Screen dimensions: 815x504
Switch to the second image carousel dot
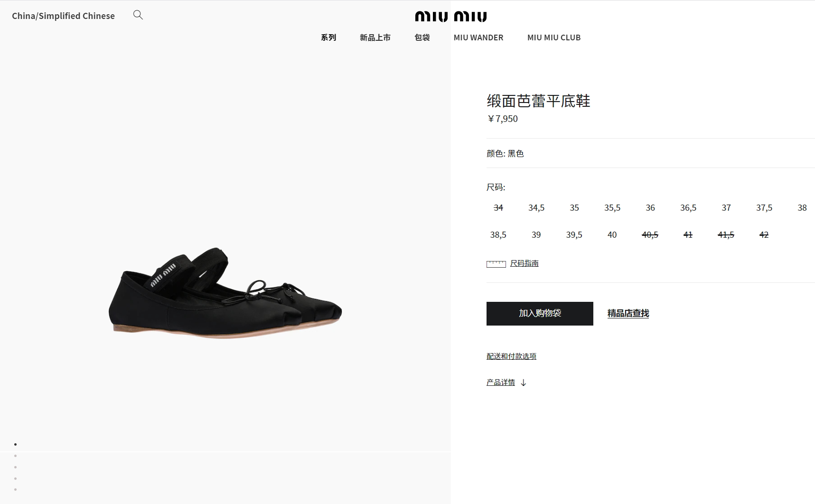coord(15,456)
